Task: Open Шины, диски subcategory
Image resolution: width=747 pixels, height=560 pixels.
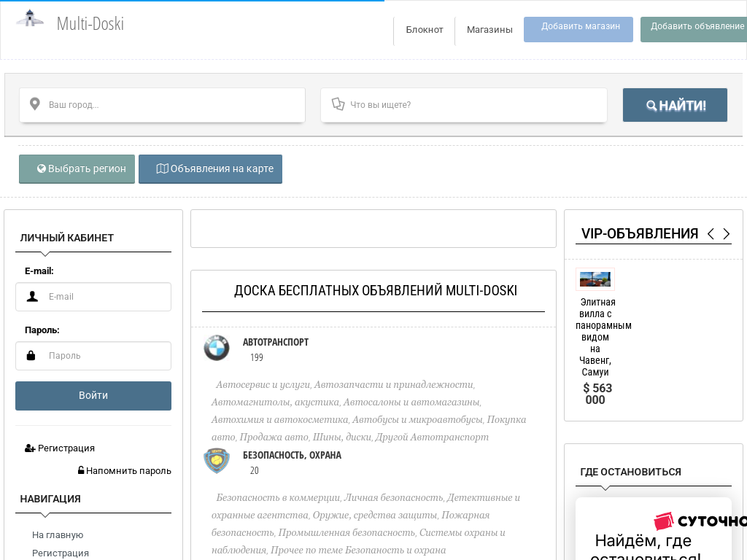Action: [x=341, y=437]
